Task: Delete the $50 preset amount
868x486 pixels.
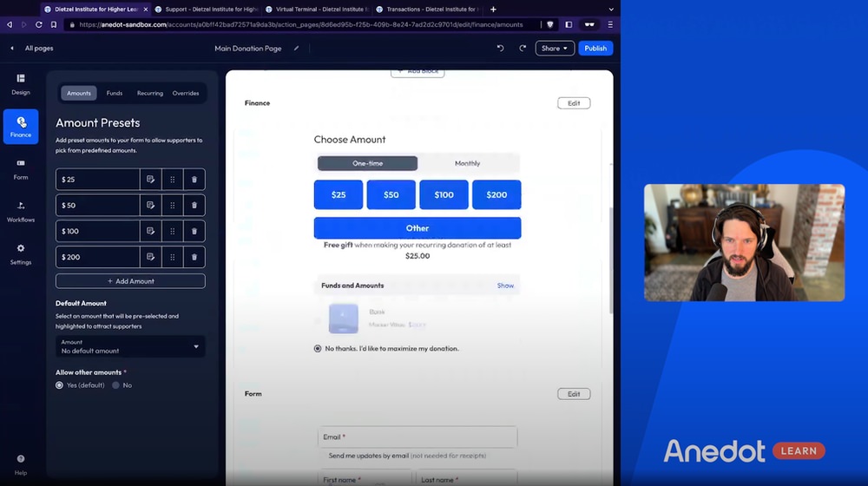Action: [194, 206]
